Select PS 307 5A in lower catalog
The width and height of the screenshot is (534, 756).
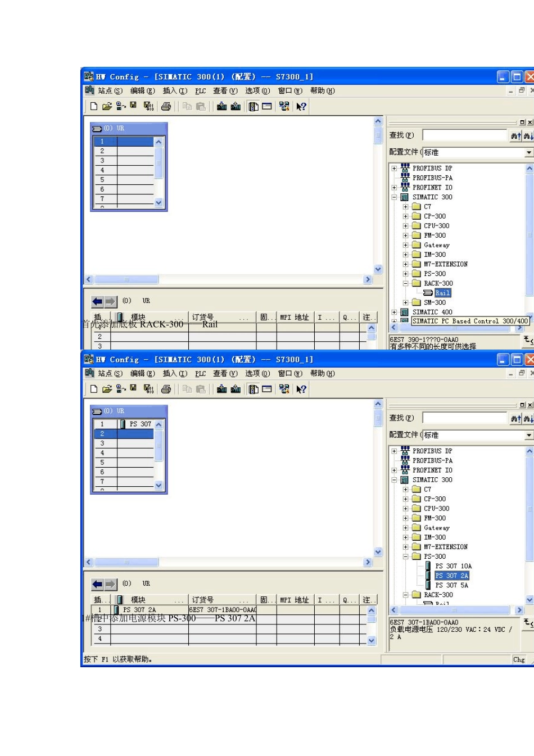pyautogui.click(x=451, y=585)
